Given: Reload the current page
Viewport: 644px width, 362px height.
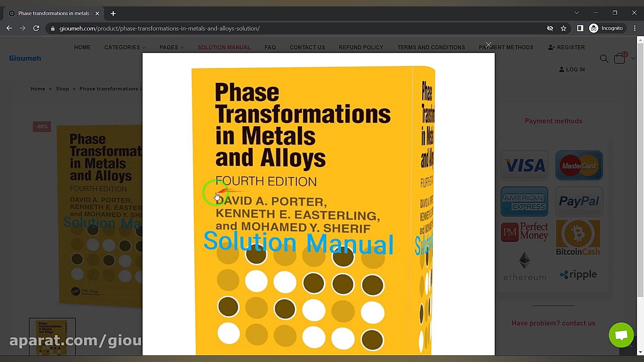Looking at the screenshot, I should pyautogui.click(x=36, y=28).
